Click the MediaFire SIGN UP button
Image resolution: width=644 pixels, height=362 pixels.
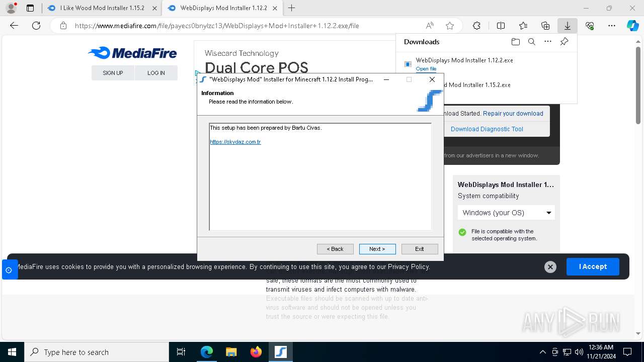pyautogui.click(x=113, y=73)
